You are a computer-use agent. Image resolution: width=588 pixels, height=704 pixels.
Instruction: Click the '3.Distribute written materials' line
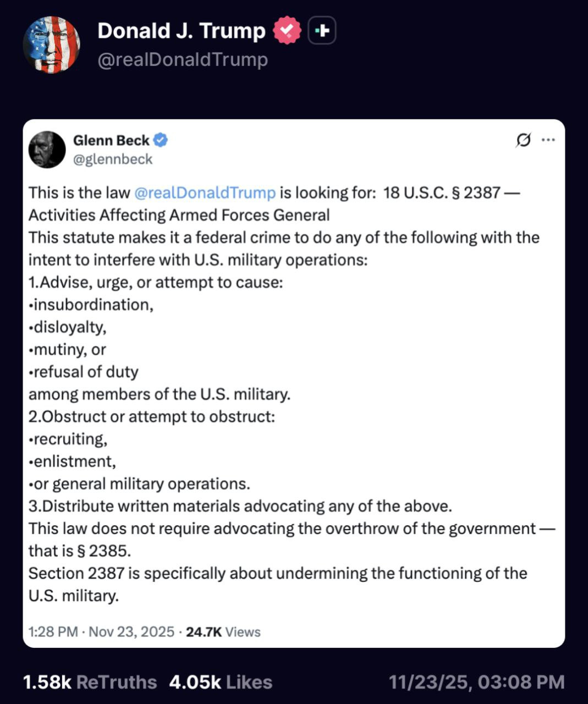tap(240, 506)
